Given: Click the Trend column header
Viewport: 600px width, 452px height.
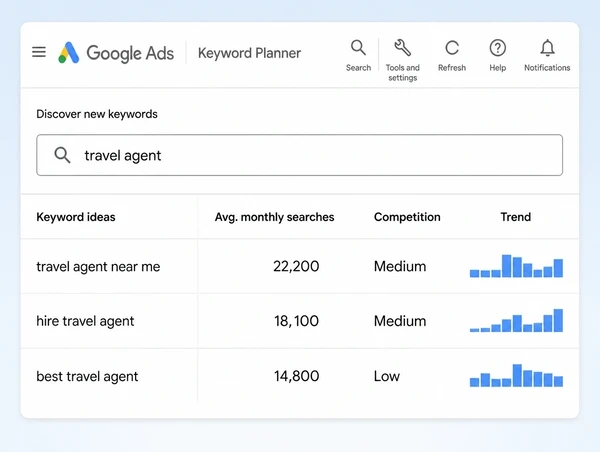Looking at the screenshot, I should pyautogui.click(x=516, y=217).
